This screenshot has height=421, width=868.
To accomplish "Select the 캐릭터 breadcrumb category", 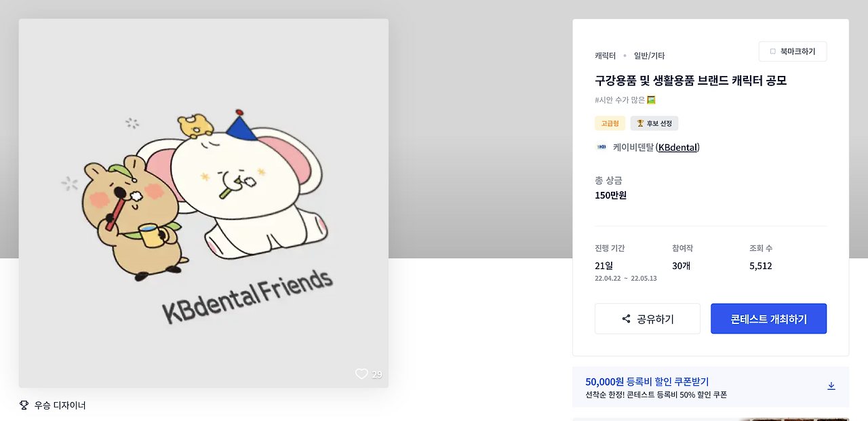I will pos(604,55).
